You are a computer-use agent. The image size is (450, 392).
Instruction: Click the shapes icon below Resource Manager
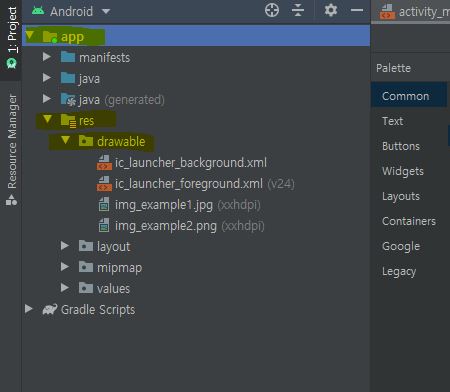(x=11, y=200)
